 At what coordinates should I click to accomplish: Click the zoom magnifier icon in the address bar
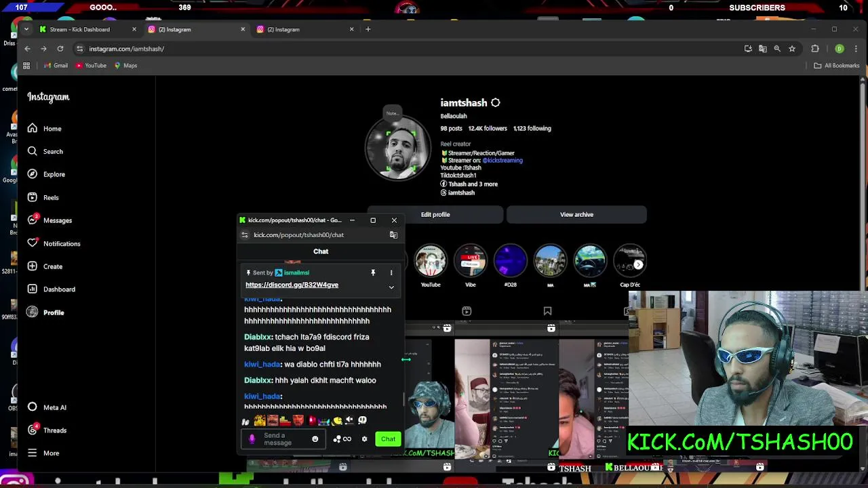pos(777,49)
